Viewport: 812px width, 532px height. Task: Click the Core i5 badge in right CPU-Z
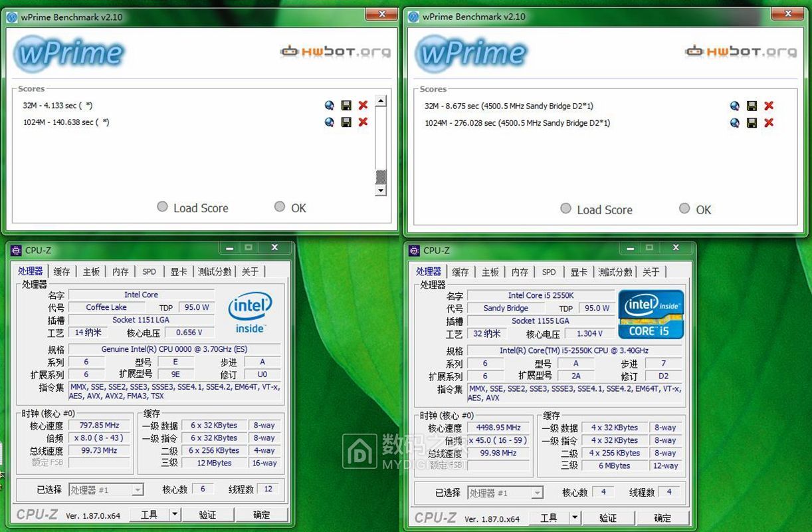(650, 313)
